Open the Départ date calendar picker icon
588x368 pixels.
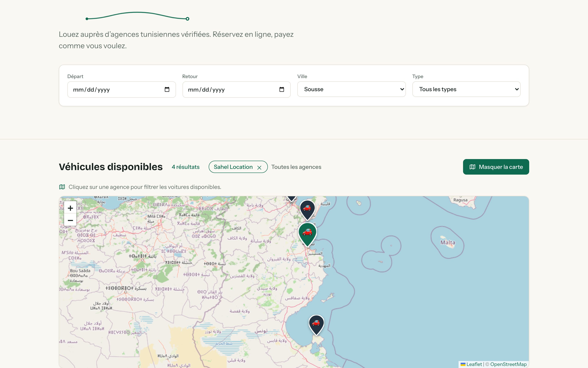pyautogui.click(x=167, y=89)
